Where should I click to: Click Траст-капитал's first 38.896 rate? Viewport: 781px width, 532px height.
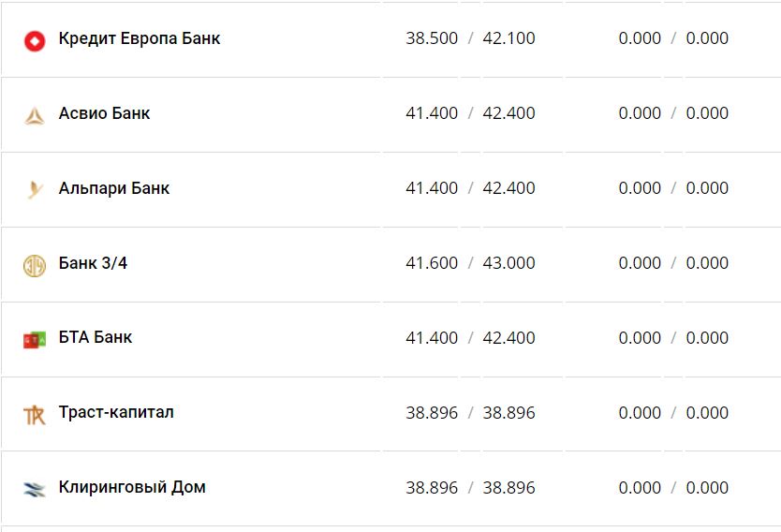(x=432, y=413)
